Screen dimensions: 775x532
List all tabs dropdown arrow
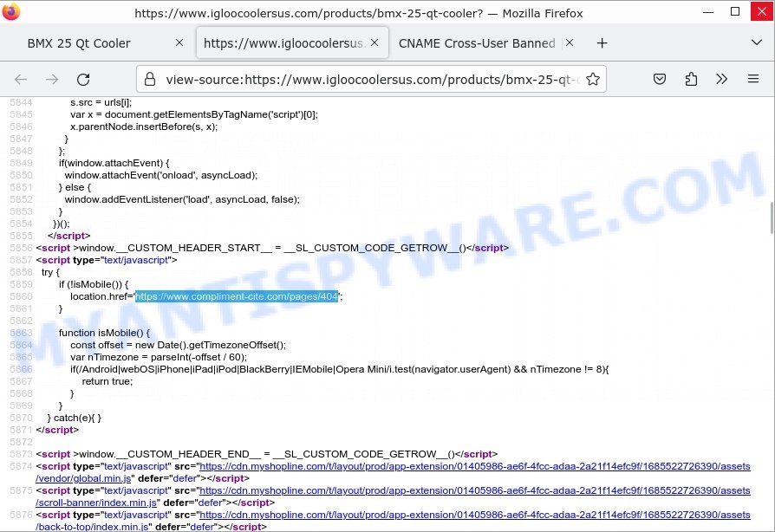[756, 42]
